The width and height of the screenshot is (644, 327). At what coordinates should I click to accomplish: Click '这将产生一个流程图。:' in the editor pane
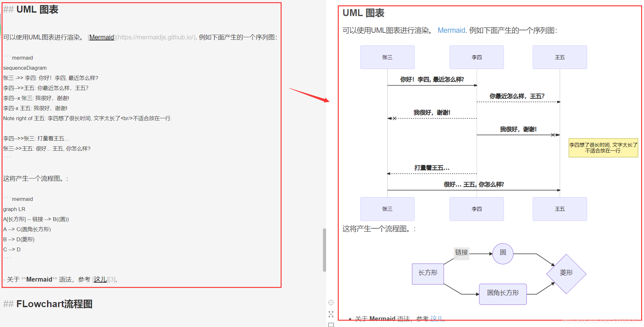click(36, 178)
